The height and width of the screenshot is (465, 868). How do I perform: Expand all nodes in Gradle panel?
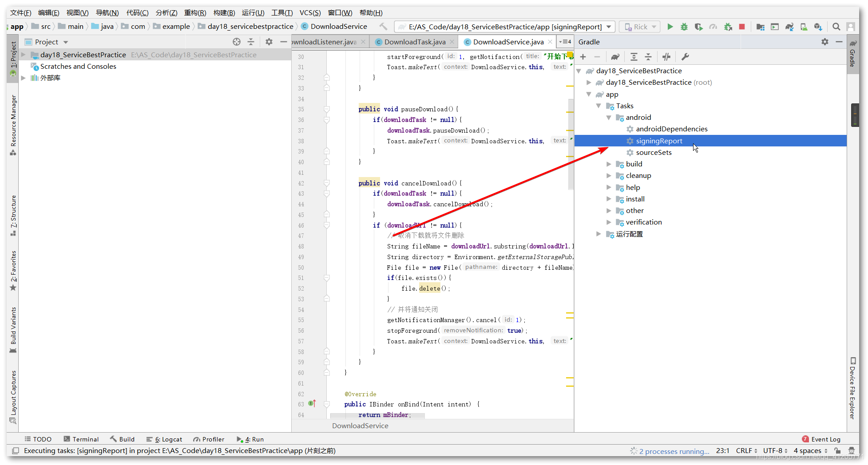click(634, 57)
